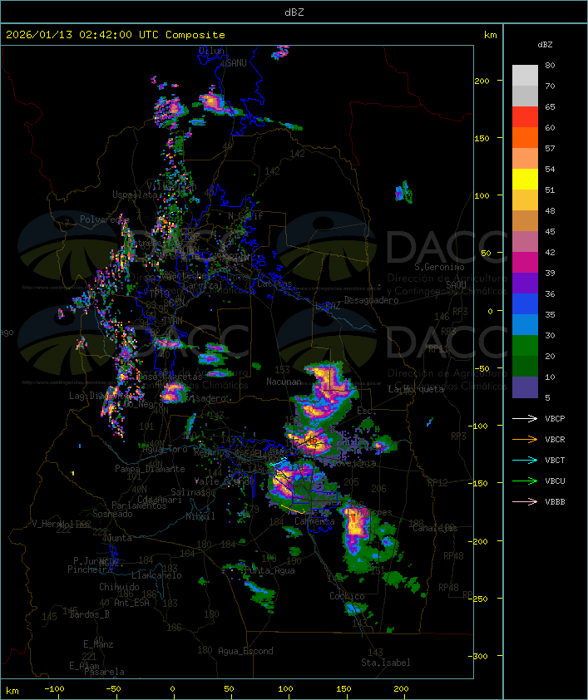Click the '5' value at legend bottom
This screenshot has width=588, height=700.
(x=547, y=397)
